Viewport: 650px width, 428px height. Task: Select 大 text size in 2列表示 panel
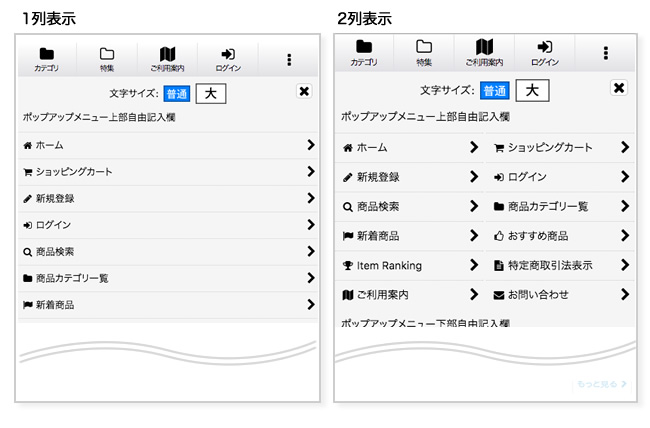532,90
